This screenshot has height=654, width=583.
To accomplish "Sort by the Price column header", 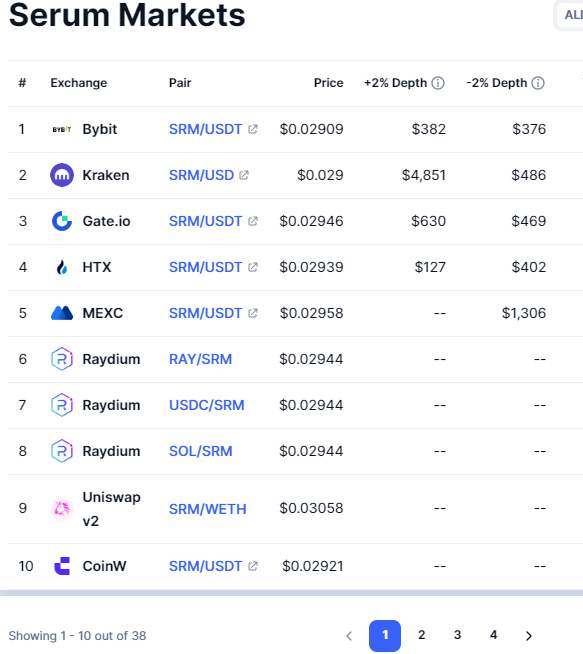I will (x=328, y=83).
